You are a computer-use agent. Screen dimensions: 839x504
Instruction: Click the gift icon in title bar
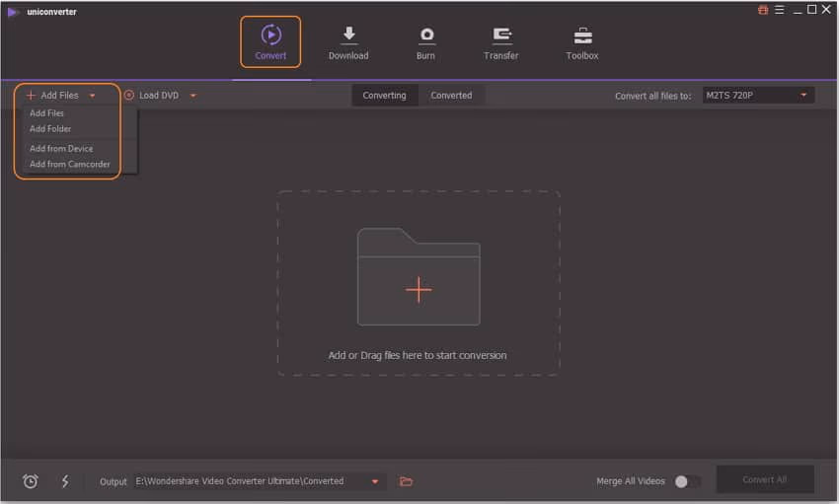point(763,10)
